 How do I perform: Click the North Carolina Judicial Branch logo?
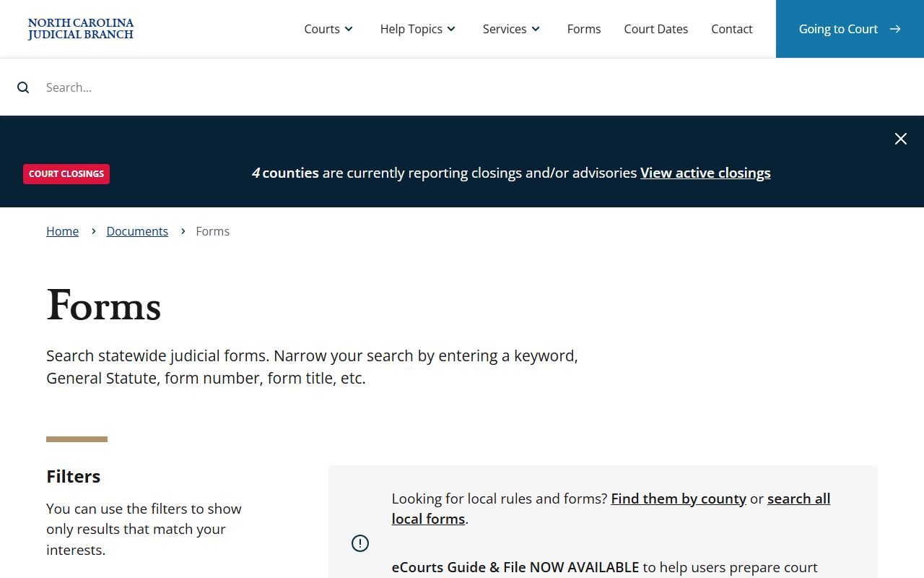pos(81,29)
